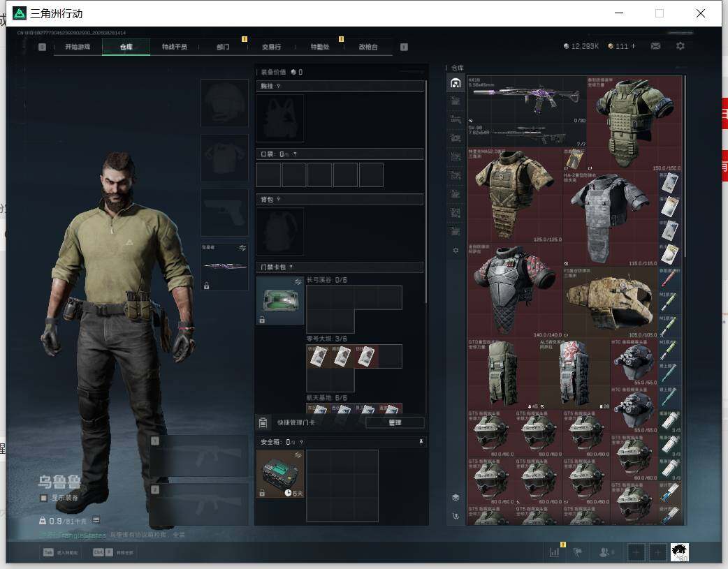Open the statistics chart icon in bottom bar
The width and height of the screenshot is (728, 569).
point(554,552)
